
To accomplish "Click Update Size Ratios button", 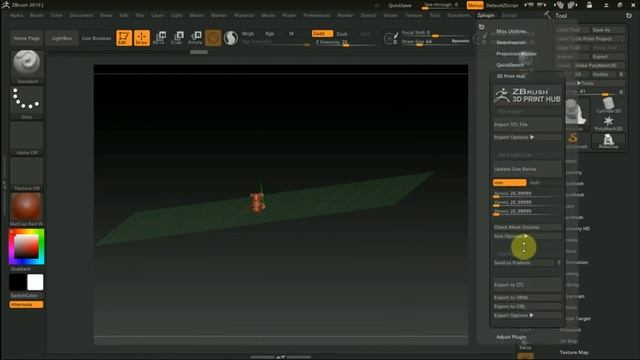I will pyautogui.click(x=527, y=169).
